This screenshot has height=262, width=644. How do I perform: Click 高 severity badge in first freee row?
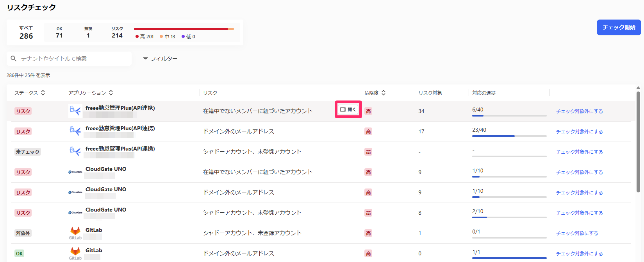(368, 111)
